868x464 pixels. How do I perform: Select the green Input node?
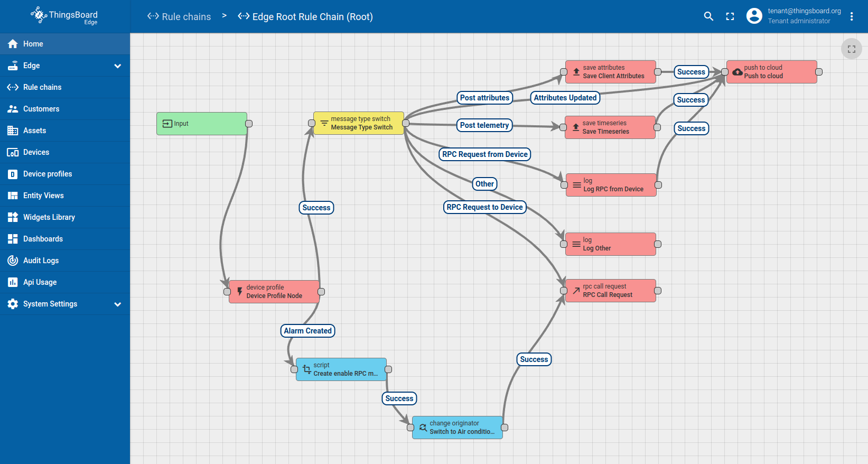point(201,124)
